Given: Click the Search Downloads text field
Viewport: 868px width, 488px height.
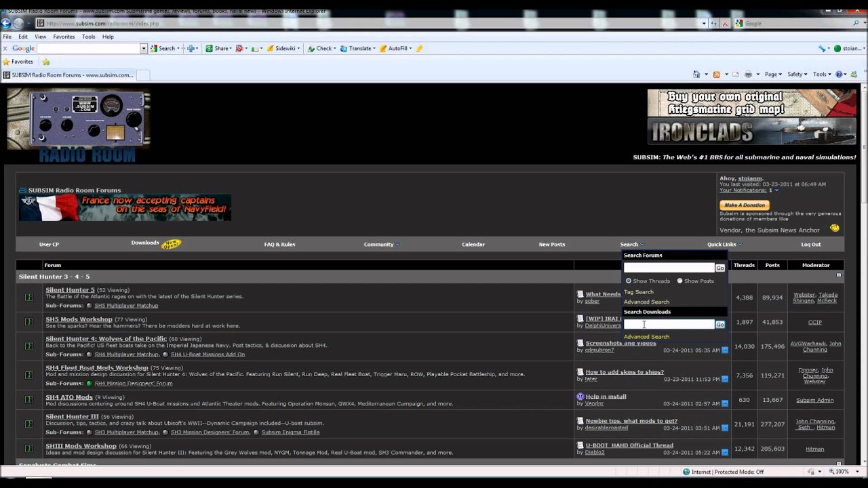Looking at the screenshot, I should tap(669, 325).
